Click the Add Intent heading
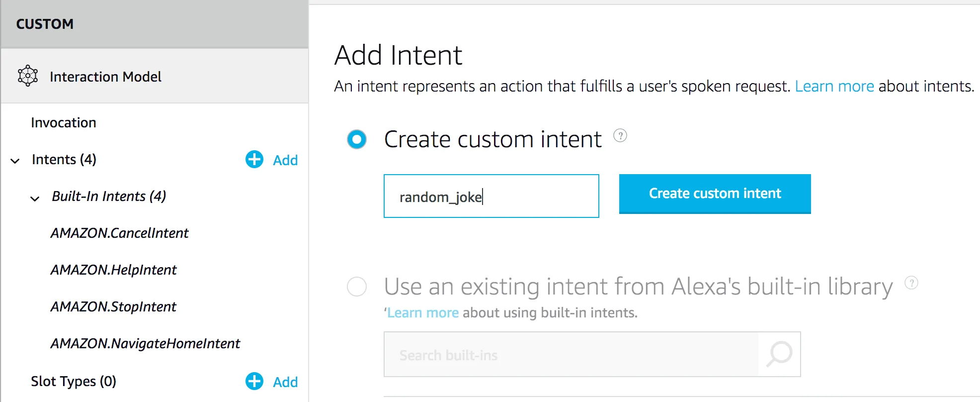The image size is (980, 402). tap(399, 55)
